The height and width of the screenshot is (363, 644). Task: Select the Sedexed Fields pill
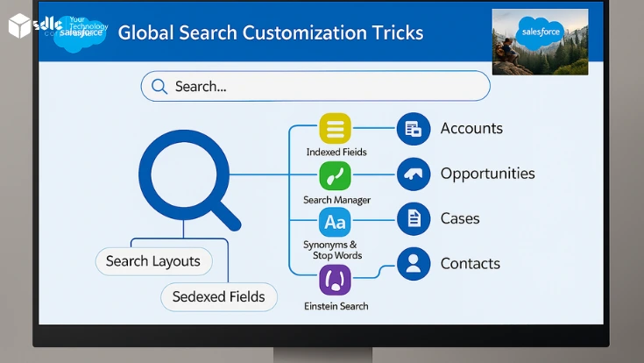click(x=219, y=297)
